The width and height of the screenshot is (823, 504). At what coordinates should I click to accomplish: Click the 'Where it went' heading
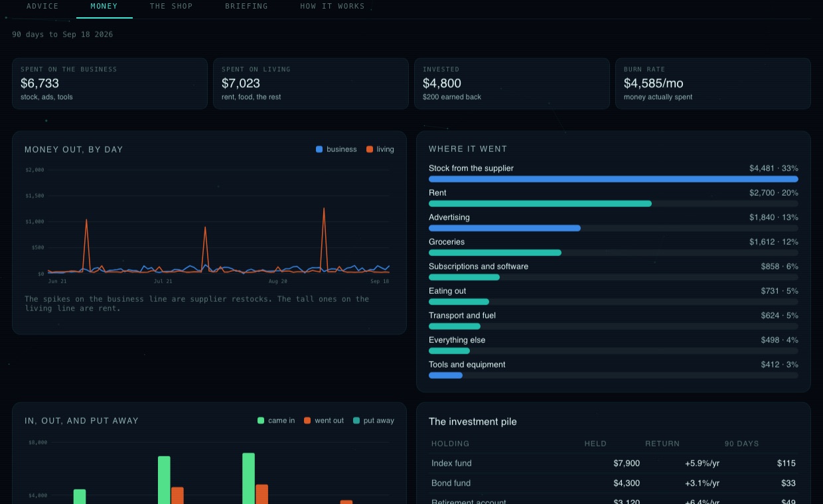(468, 149)
